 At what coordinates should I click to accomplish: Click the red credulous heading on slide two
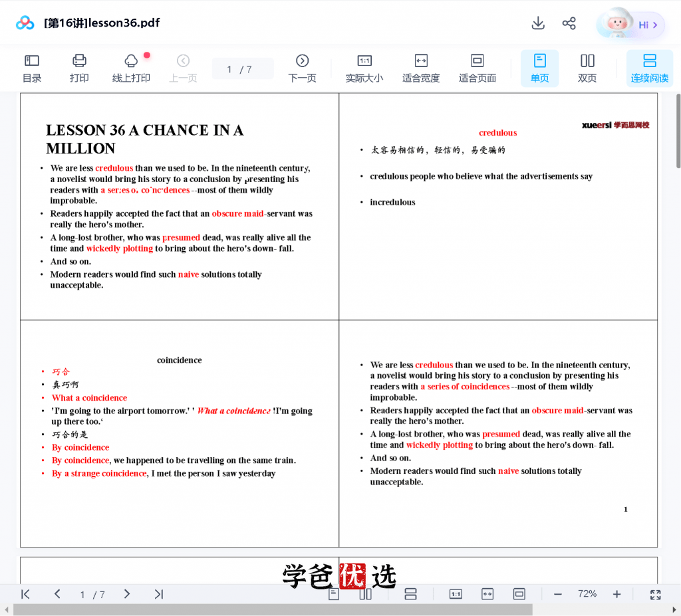pos(497,133)
